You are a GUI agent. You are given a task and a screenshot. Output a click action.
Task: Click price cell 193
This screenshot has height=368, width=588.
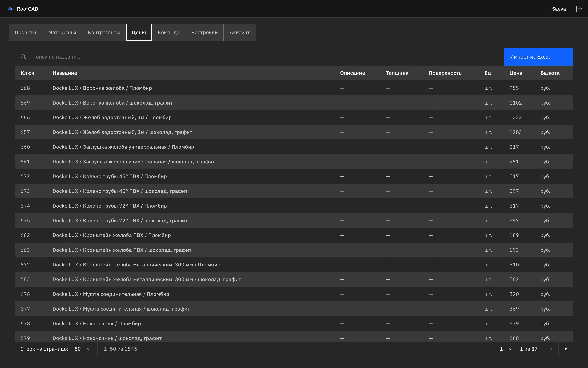[x=514, y=250]
